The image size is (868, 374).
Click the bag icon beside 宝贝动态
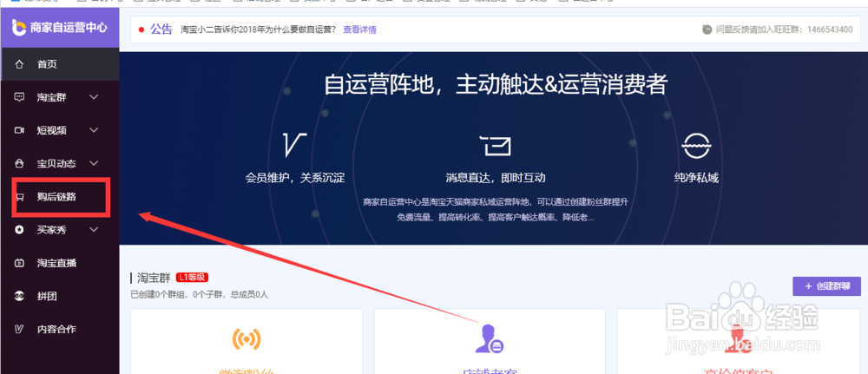click(19, 164)
